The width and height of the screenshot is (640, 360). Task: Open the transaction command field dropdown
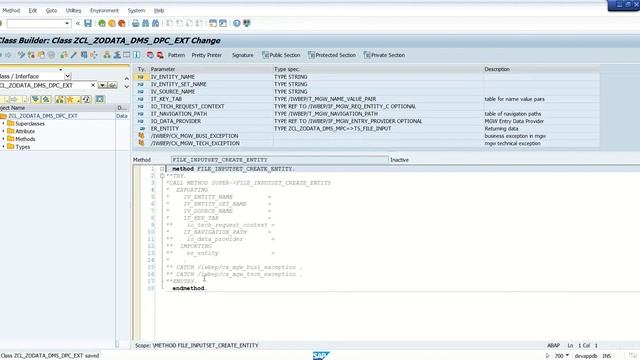pyautogui.click(x=67, y=23)
